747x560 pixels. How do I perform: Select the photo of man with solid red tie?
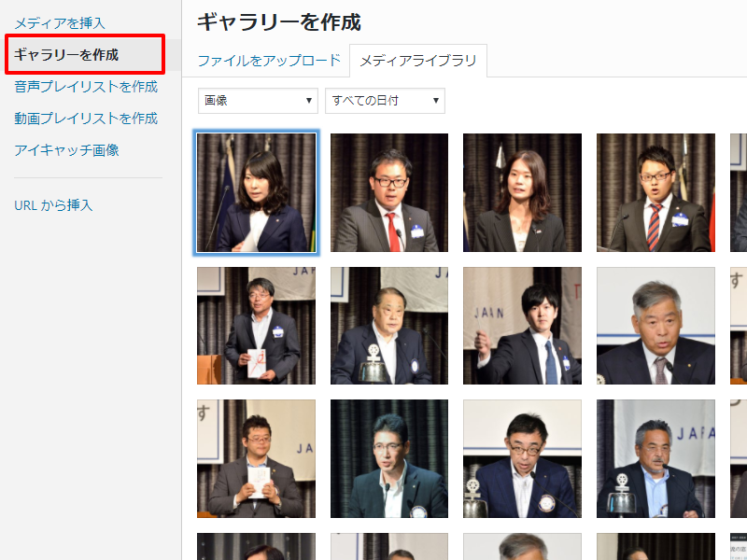point(389,192)
